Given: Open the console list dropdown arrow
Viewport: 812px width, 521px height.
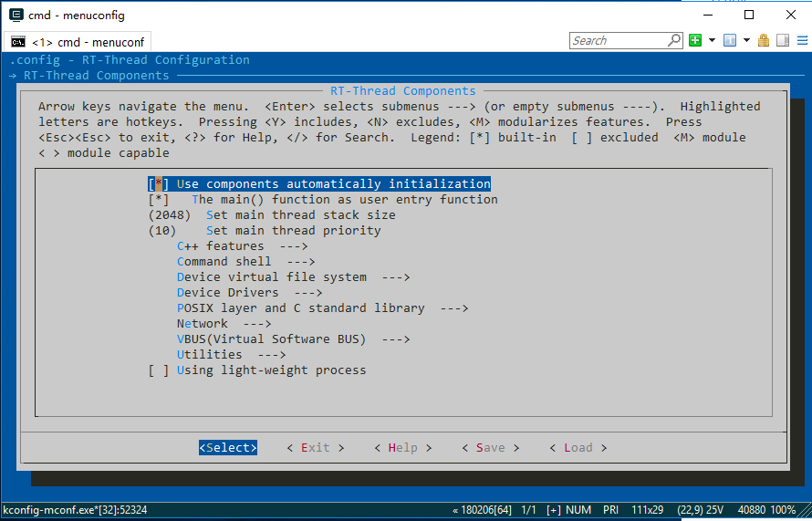Looking at the screenshot, I should 745,40.
